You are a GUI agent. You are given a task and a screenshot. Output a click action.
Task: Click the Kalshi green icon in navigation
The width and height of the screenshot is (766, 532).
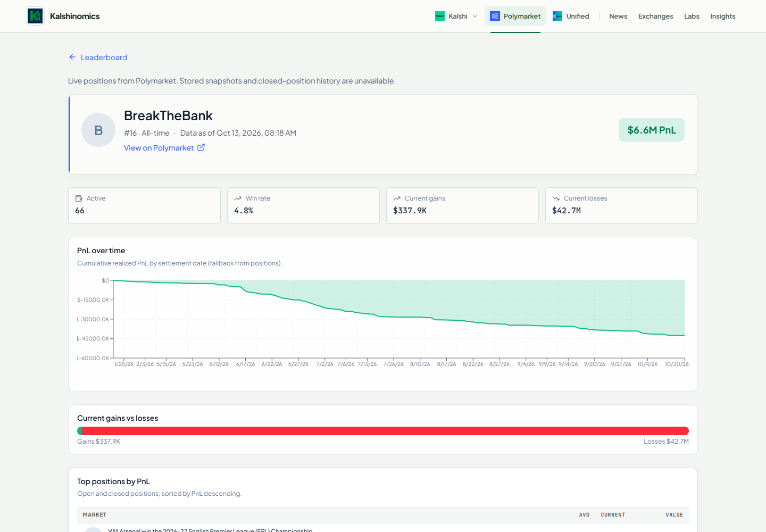(x=440, y=16)
